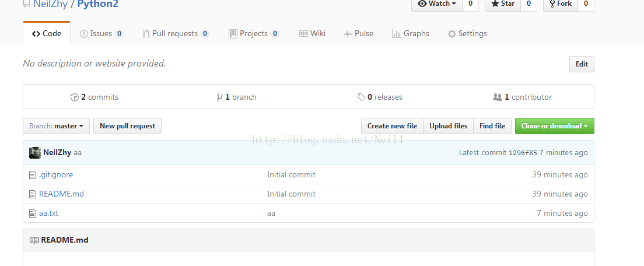Open NeilZhy author link in commit bar
Viewport: 644px width, 266px height.
(x=57, y=153)
